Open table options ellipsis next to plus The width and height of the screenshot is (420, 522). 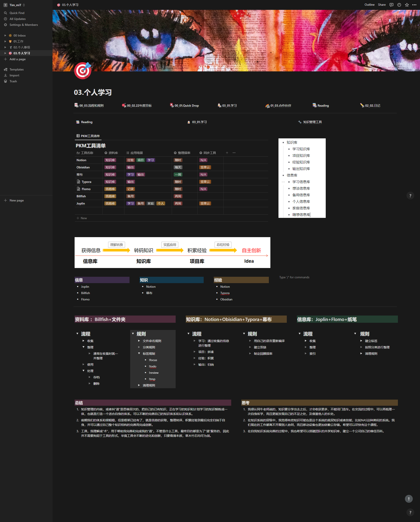(234, 153)
